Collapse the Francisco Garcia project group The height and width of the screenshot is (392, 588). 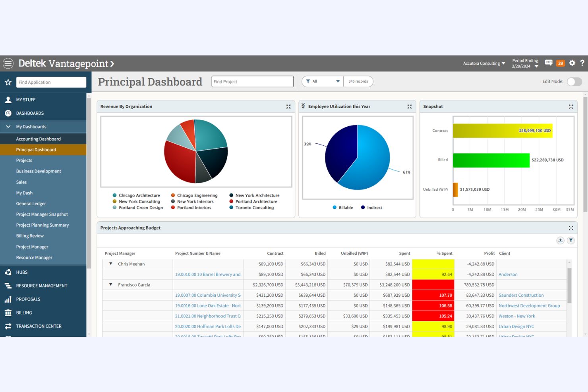coord(110,284)
